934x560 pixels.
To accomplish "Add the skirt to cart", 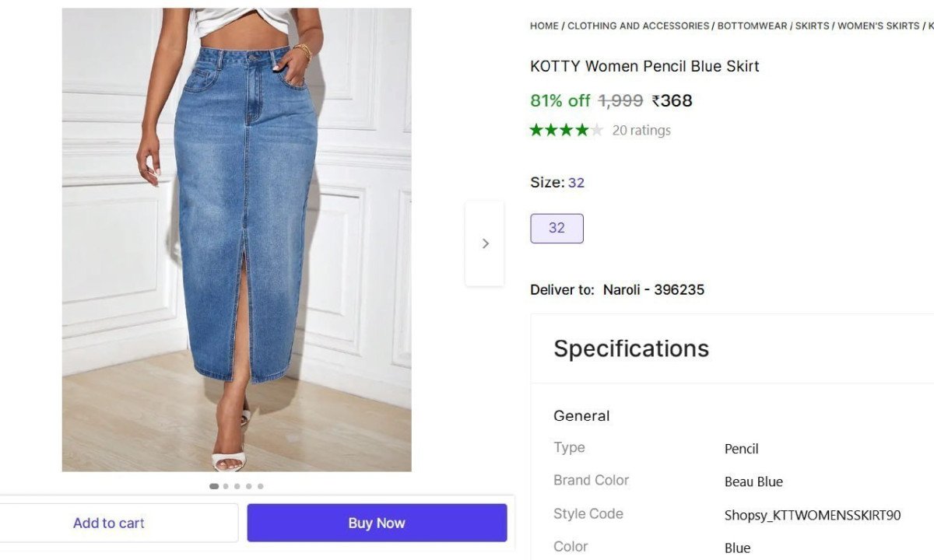I will pos(109,523).
